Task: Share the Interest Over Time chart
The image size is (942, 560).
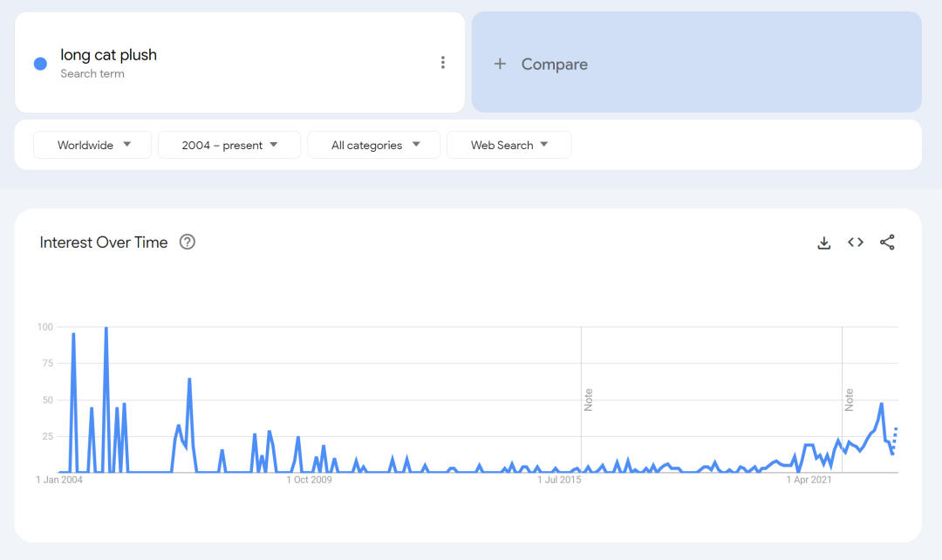Action: (887, 242)
